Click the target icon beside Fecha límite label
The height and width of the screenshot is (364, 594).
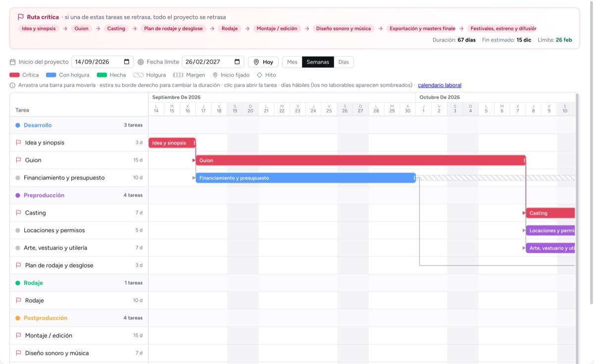(141, 62)
